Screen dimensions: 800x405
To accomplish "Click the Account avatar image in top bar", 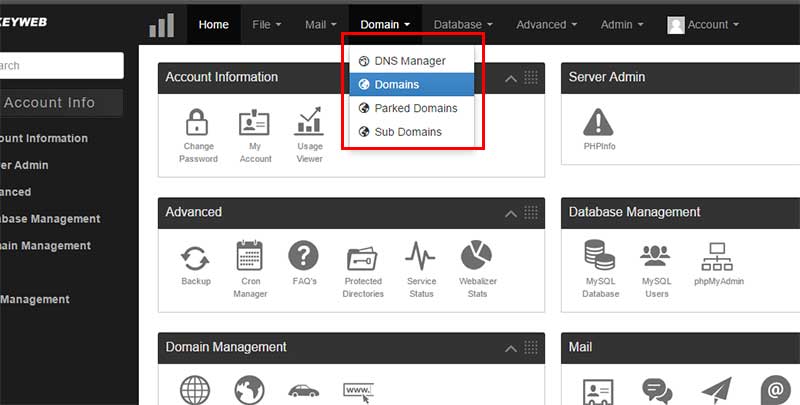I will pos(676,24).
